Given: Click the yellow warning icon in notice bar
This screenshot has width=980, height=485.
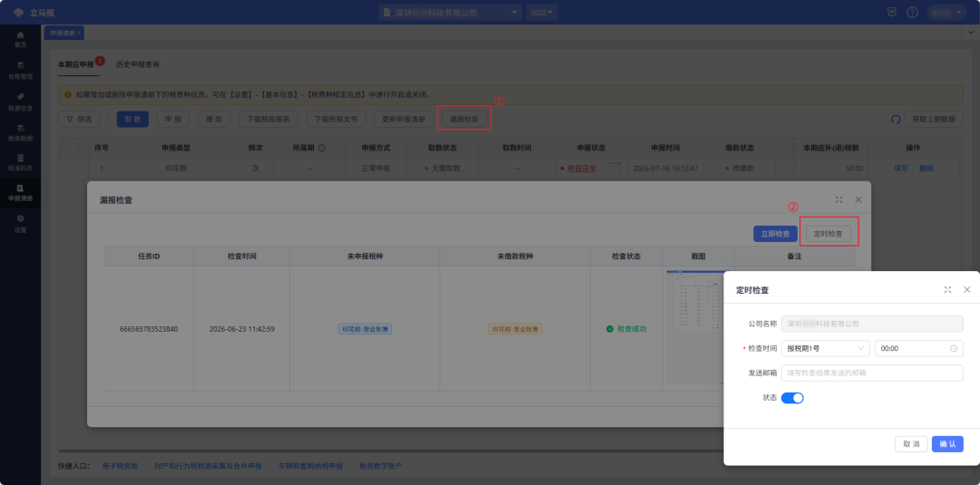Looking at the screenshot, I should [x=68, y=95].
